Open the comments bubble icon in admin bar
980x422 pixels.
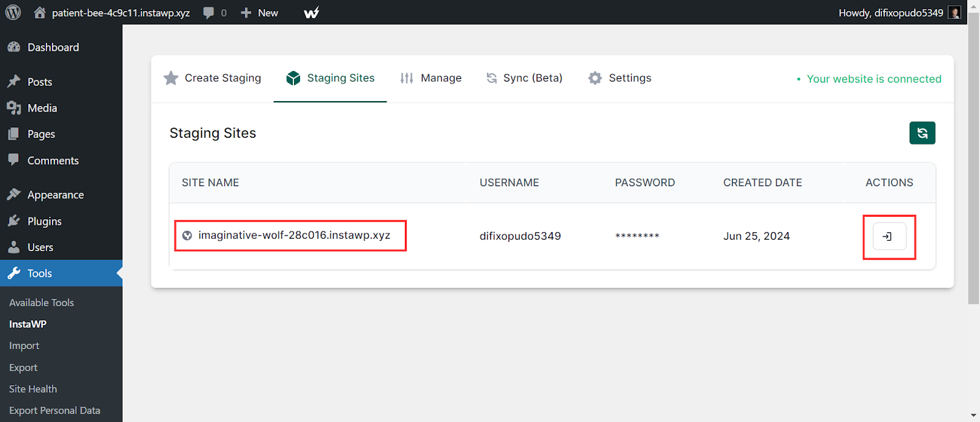(209, 13)
